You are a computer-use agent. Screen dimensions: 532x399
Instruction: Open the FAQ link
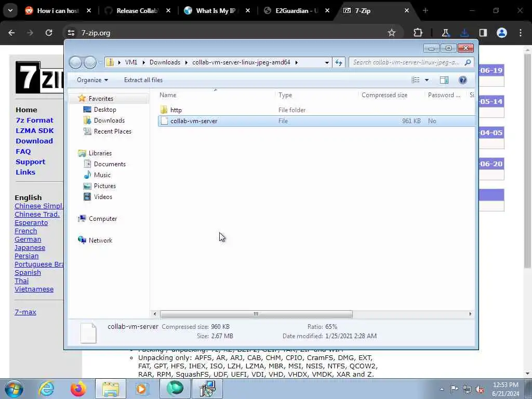click(x=23, y=151)
